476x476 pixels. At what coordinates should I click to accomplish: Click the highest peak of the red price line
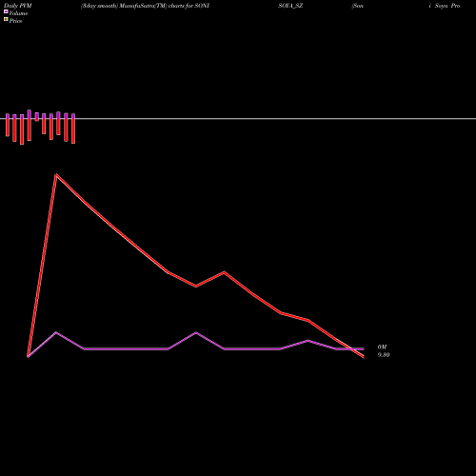pyautogui.click(x=56, y=174)
